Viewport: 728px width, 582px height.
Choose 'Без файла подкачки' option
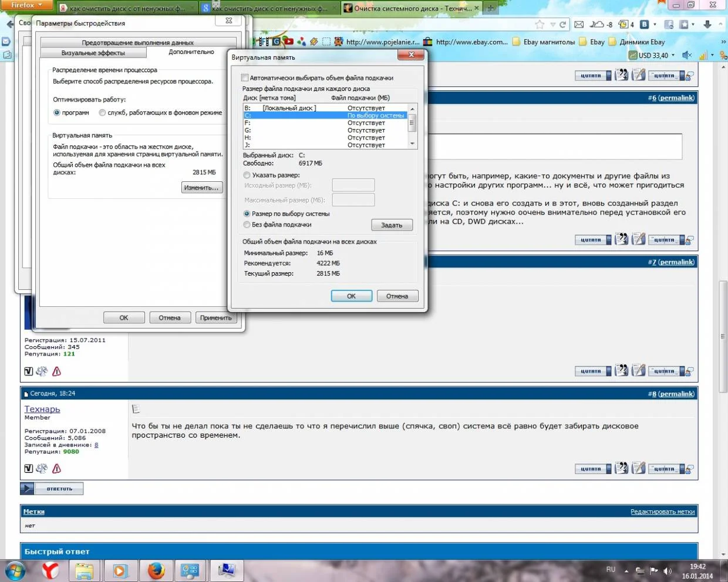coord(247,225)
